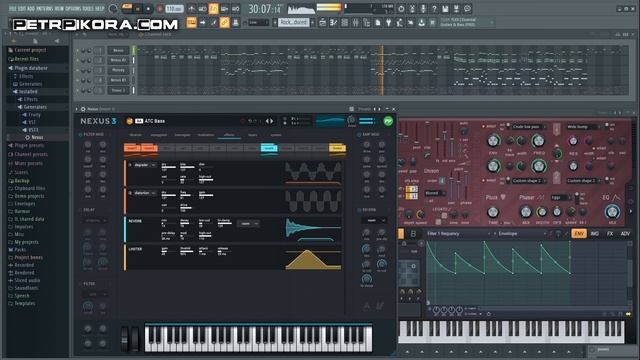Switch to the modulation tab in Nexus
The height and width of the screenshot is (360, 640).
click(x=206, y=135)
